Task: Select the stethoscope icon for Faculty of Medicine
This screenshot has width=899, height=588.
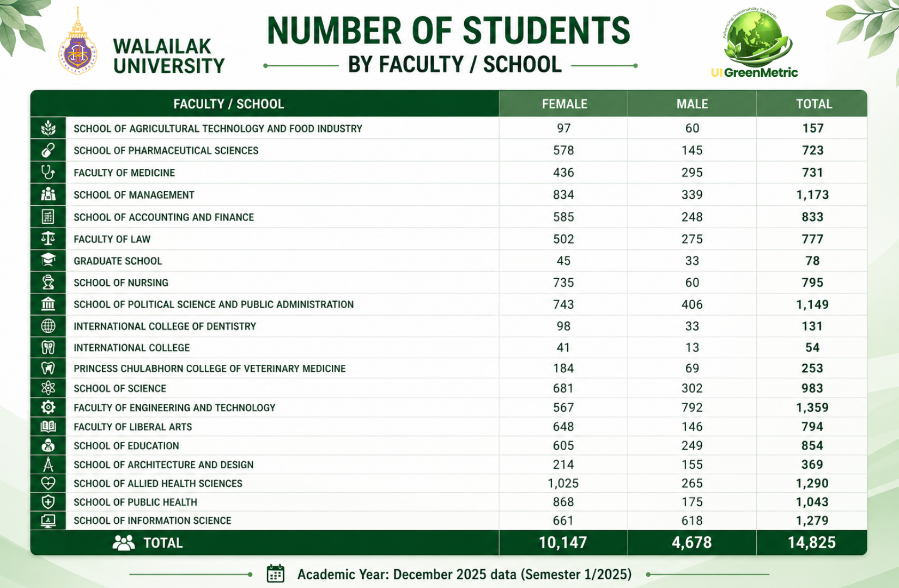Action: [x=48, y=172]
